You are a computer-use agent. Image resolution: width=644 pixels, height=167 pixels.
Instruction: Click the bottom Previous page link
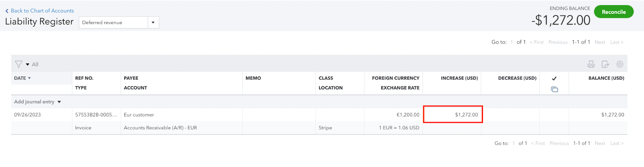point(559,143)
